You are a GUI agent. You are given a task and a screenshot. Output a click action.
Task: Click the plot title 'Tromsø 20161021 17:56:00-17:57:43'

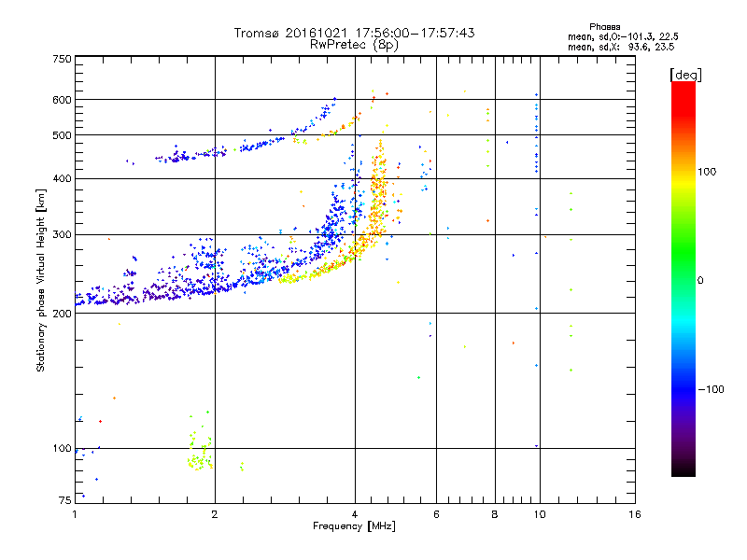pos(355,33)
